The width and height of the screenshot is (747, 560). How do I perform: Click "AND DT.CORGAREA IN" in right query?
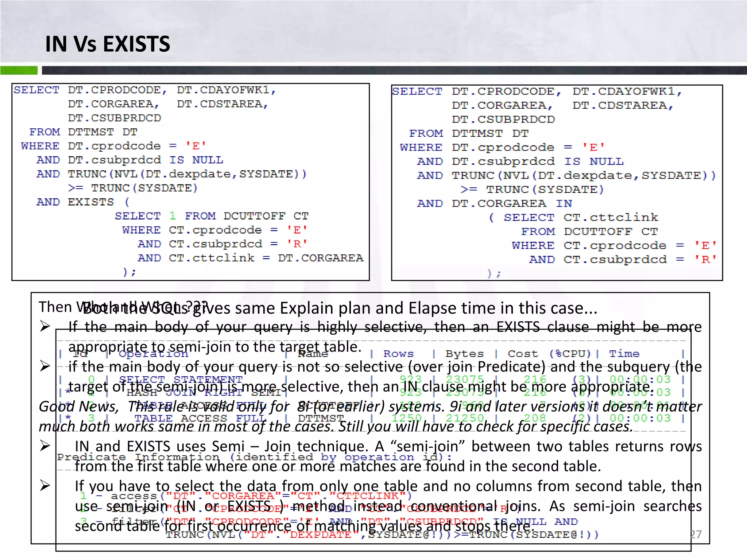pyautogui.click(x=495, y=203)
